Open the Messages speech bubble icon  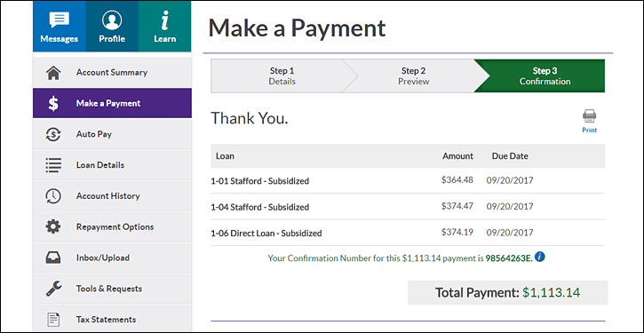[x=60, y=20]
